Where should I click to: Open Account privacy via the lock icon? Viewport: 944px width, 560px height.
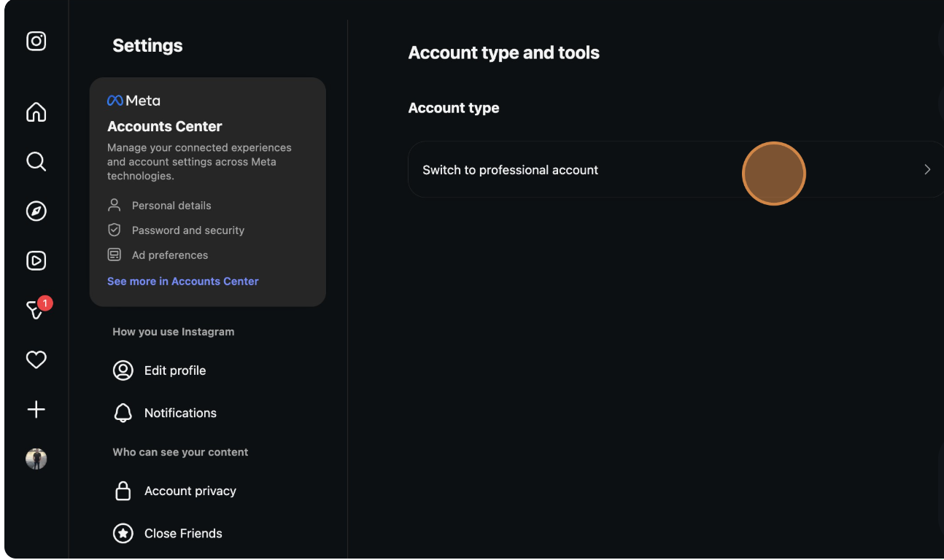pyautogui.click(x=190, y=491)
